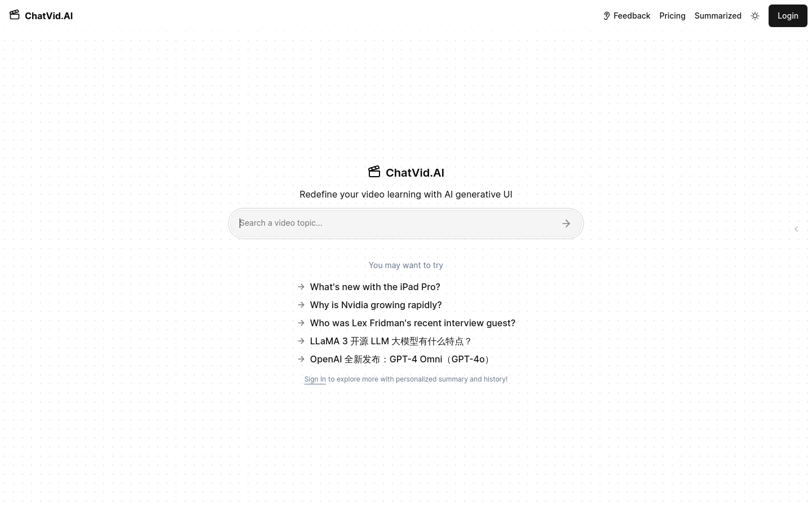Open the Feedback link in the header

tap(632, 16)
